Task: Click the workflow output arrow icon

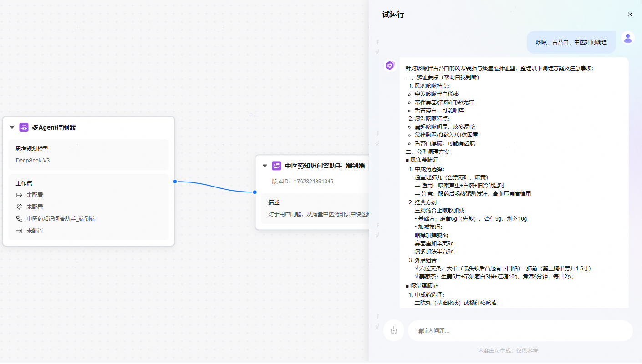Action: click(x=19, y=231)
